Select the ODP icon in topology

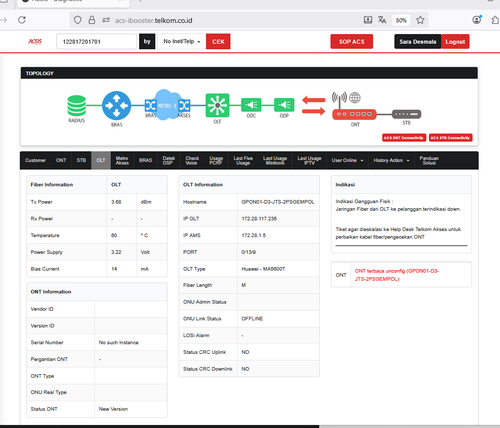tap(284, 105)
